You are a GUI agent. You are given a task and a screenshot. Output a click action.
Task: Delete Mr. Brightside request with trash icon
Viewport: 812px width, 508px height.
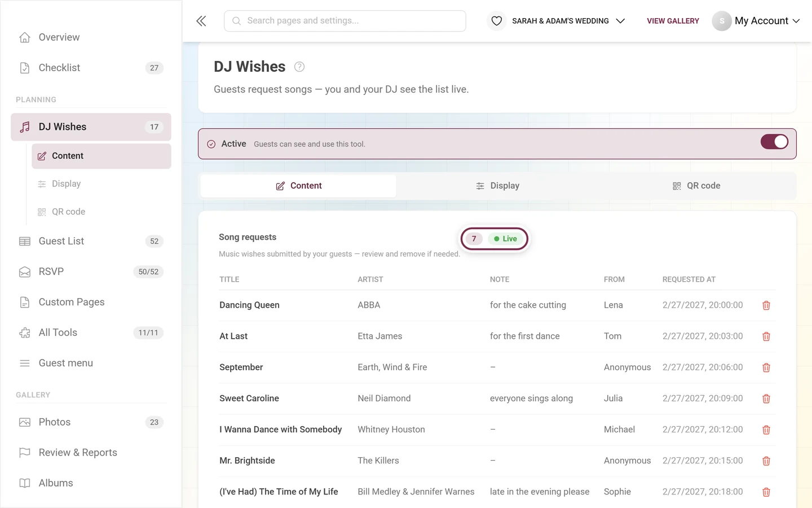click(766, 461)
